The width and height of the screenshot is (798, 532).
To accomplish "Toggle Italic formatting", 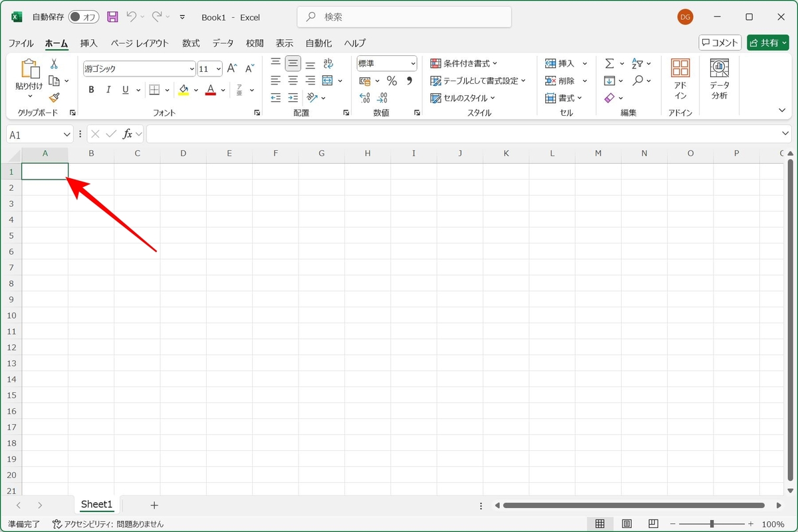I will (x=108, y=90).
